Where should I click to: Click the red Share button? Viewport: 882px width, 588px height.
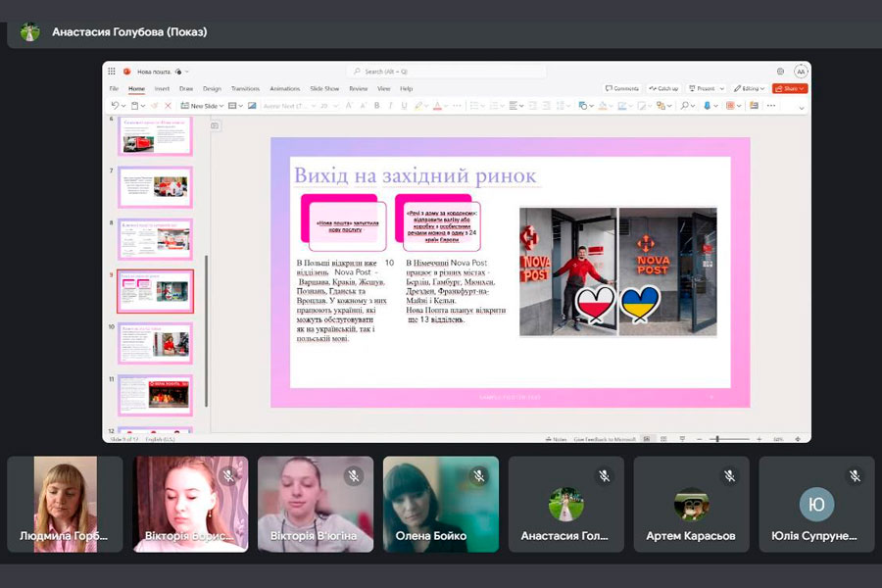(x=790, y=88)
